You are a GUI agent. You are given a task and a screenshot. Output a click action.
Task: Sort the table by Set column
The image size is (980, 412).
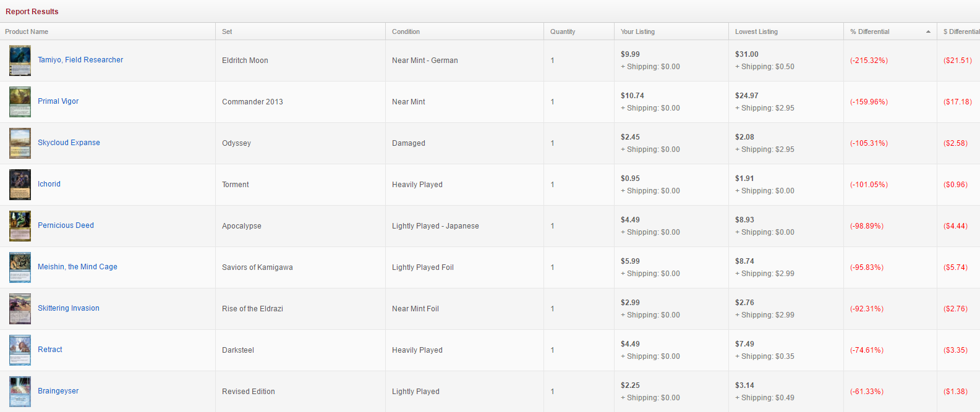pos(227,32)
